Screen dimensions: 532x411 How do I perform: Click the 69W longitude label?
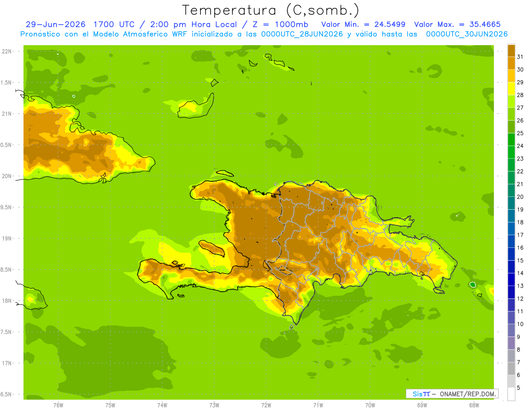pos(422,405)
